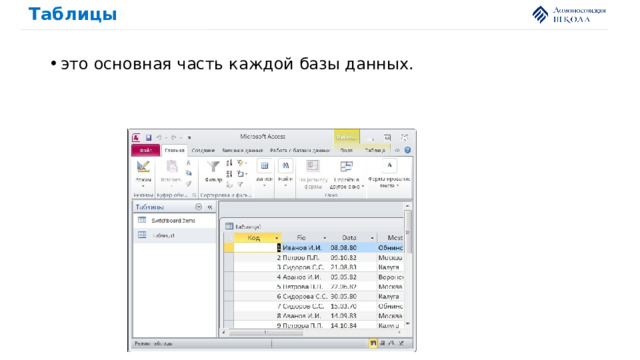640x360 pixels.
Task: Click the horizontal scrollbar below the datasheet
Action: pos(312,333)
